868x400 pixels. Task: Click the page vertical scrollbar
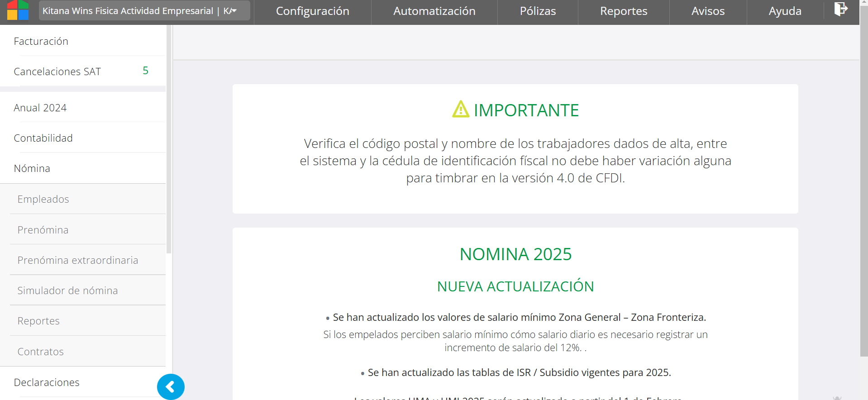pyautogui.click(x=863, y=181)
